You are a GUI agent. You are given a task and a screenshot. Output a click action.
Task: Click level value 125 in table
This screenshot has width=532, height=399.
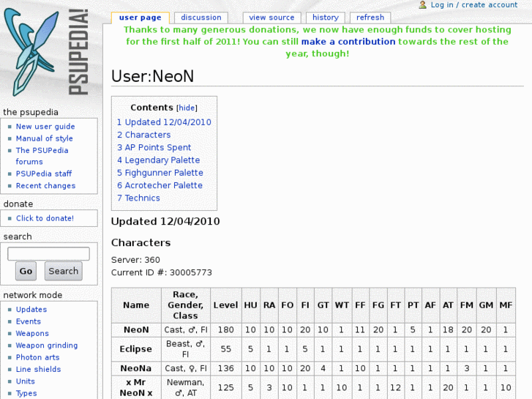pyautogui.click(x=226, y=387)
